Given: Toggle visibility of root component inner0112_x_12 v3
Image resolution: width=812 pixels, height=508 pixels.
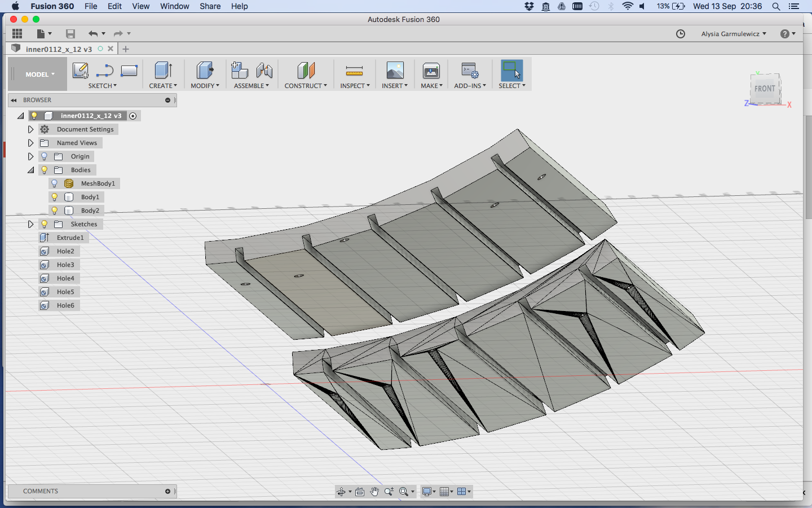Looking at the screenshot, I should 34,116.
